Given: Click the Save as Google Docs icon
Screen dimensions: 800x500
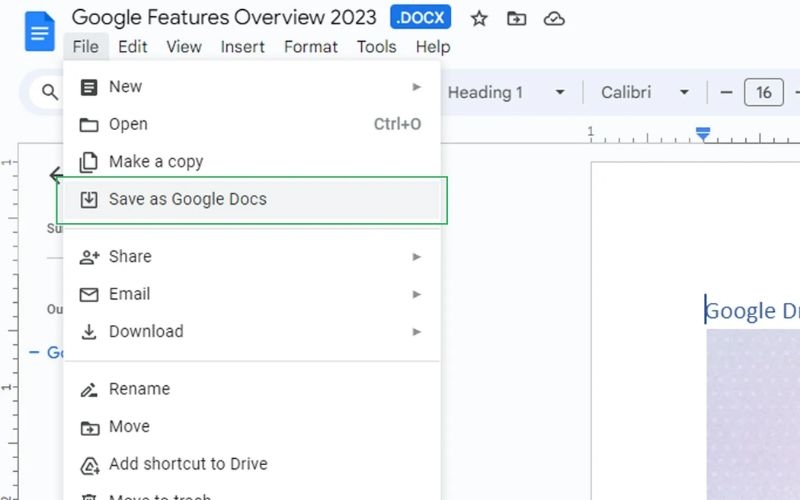Looking at the screenshot, I should point(89,199).
